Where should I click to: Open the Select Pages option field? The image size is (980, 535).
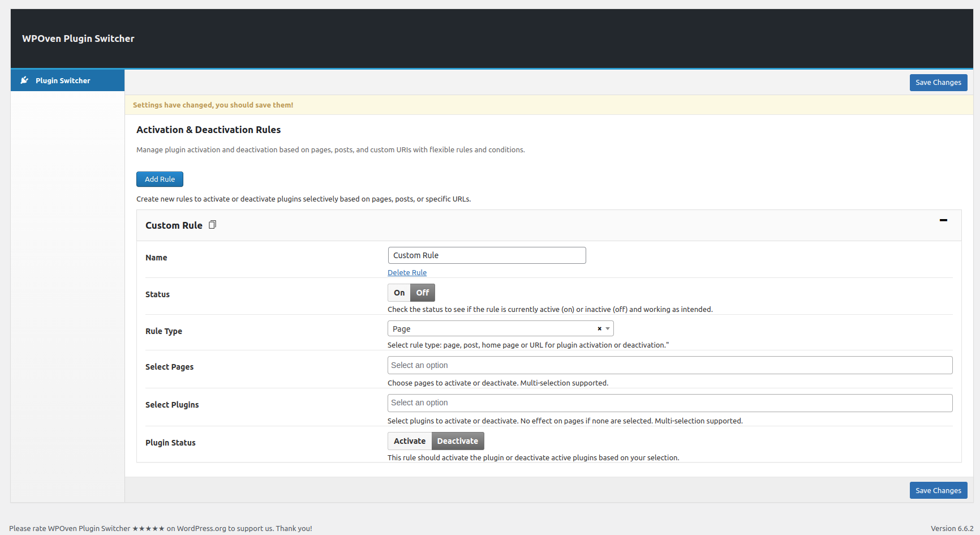pos(670,365)
